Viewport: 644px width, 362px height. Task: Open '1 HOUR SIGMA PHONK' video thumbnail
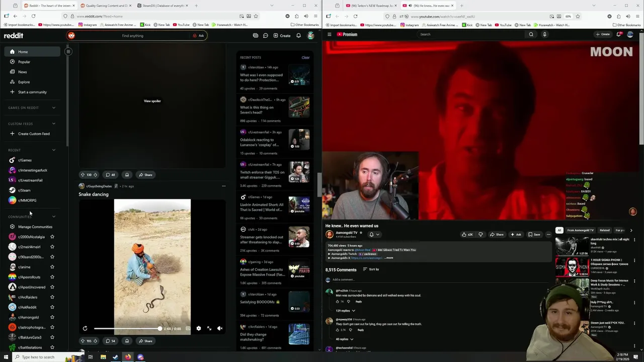tap(572, 267)
